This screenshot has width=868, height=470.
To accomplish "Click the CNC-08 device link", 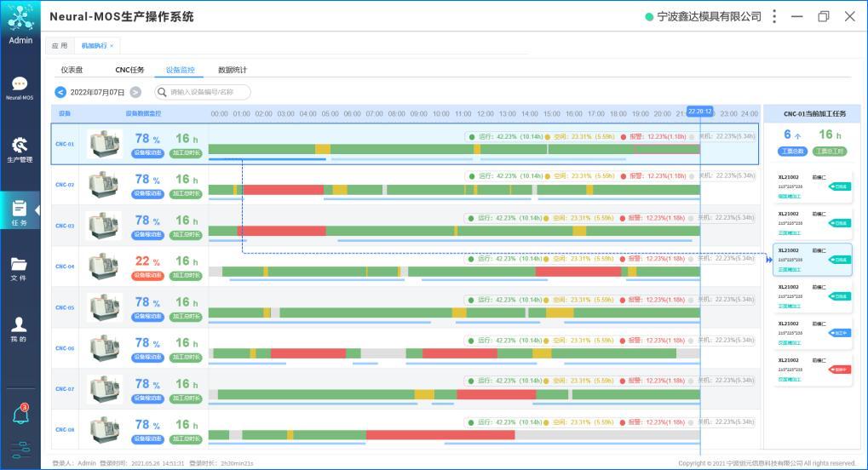I will click(65, 430).
